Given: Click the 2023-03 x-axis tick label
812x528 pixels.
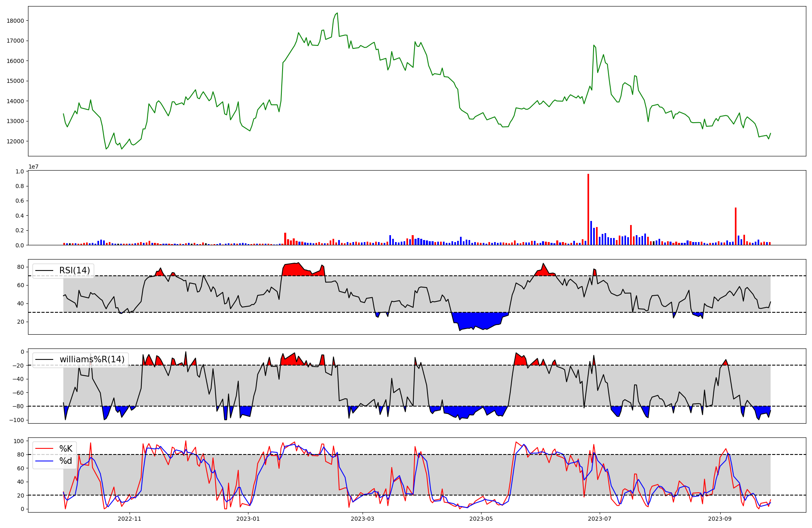Looking at the screenshot, I should [x=362, y=519].
